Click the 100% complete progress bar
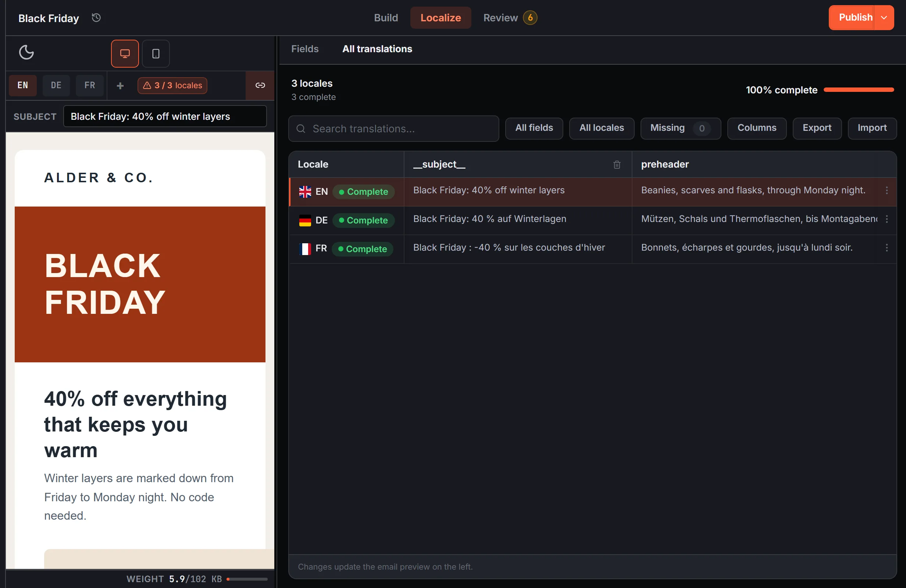Viewport: 906px width, 588px height. click(x=859, y=90)
